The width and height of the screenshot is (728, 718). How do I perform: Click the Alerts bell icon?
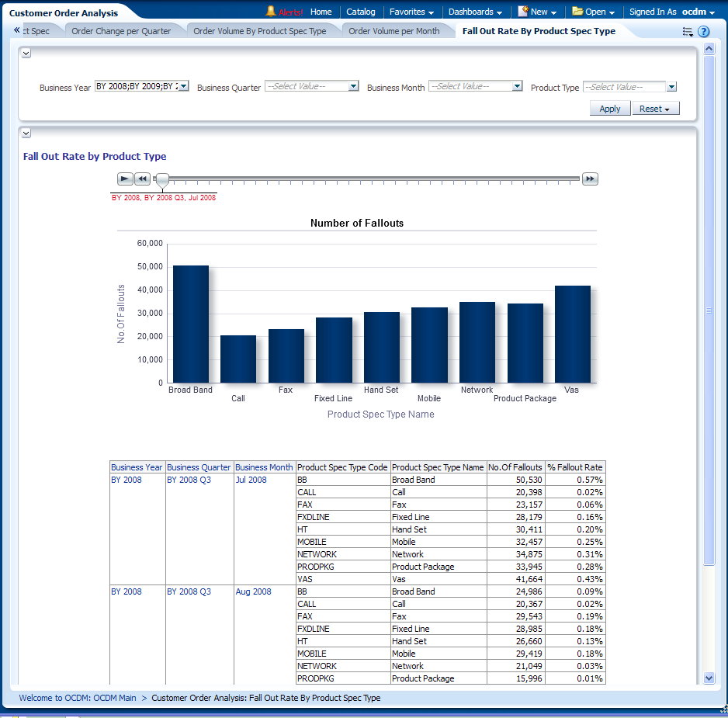coord(271,12)
